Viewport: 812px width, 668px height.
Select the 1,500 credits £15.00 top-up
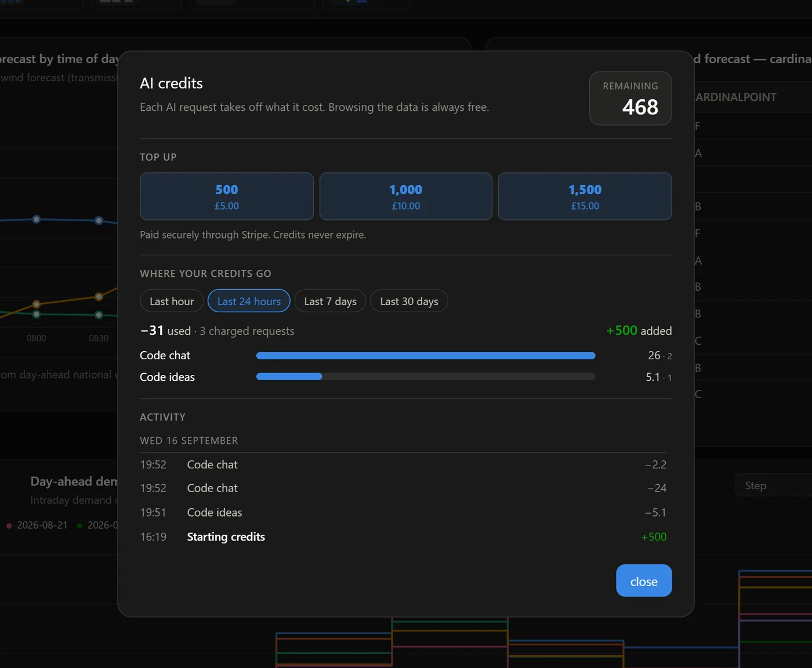pyautogui.click(x=585, y=196)
